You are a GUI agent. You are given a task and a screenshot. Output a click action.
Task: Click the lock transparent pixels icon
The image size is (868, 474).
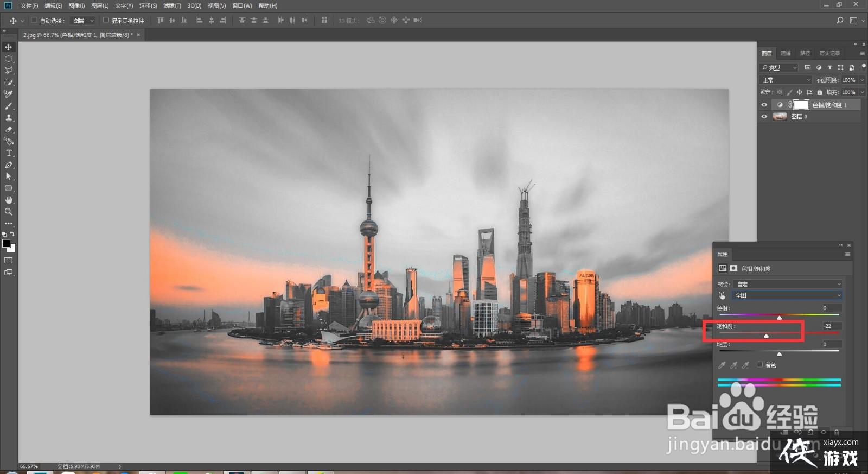[780, 92]
